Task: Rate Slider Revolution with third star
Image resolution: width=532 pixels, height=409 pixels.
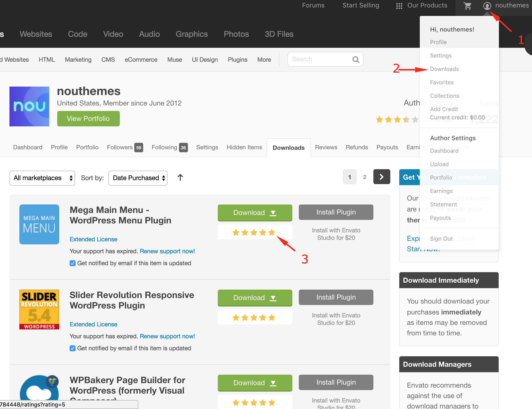Action: click(x=254, y=317)
